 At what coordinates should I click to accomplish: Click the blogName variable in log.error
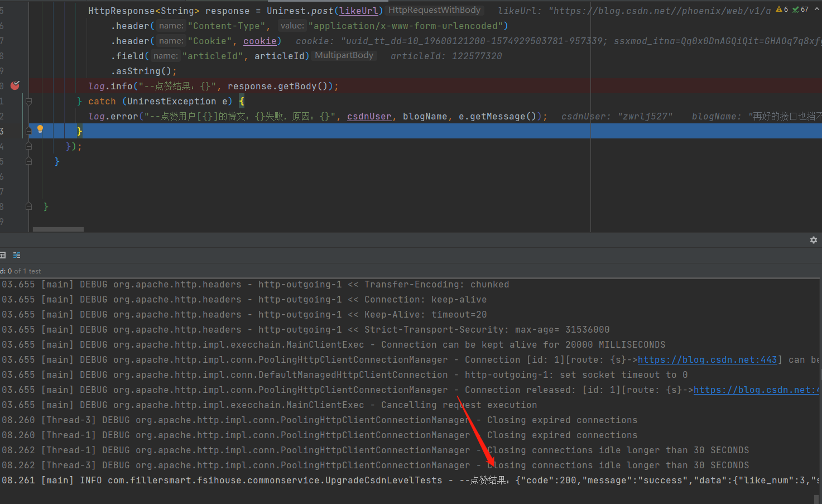coord(425,116)
